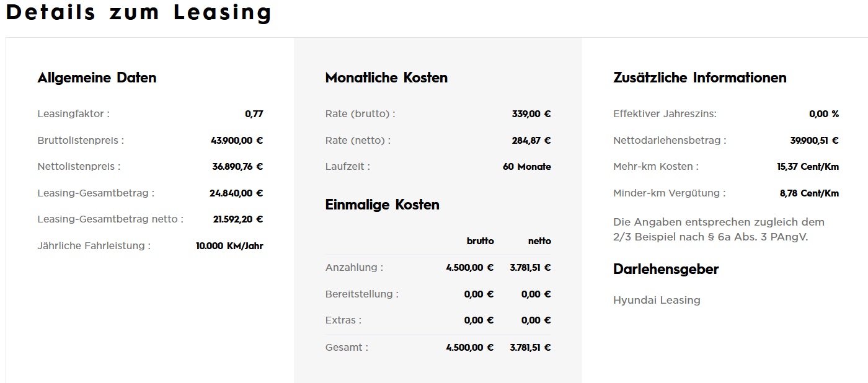
Task: Click the "Details zum Leasing" page heading
Action: (139, 13)
